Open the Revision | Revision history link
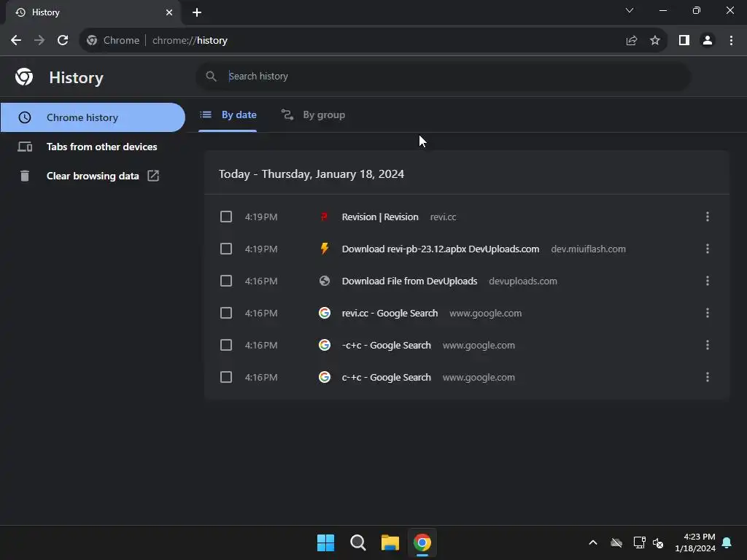Viewport: 747px width, 560px height. click(x=380, y=217)
